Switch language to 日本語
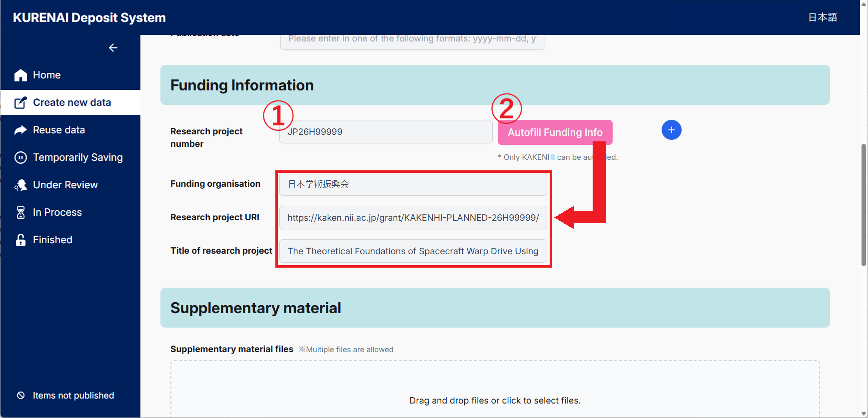 coord(823,17)
